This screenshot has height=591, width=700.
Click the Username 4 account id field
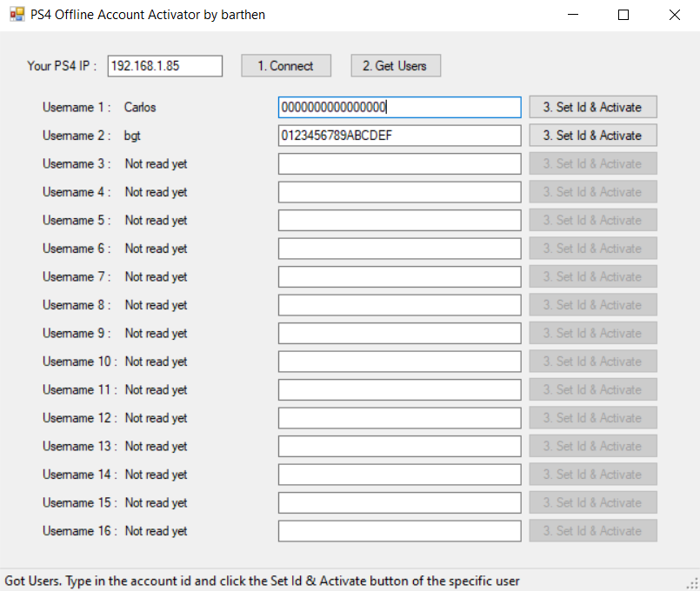pyautogui.click(x=399, y=192)
